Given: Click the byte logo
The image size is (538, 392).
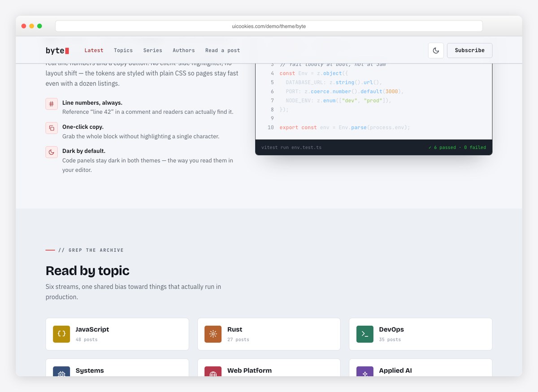Looking at the screenshot, I should click(57, 51).
